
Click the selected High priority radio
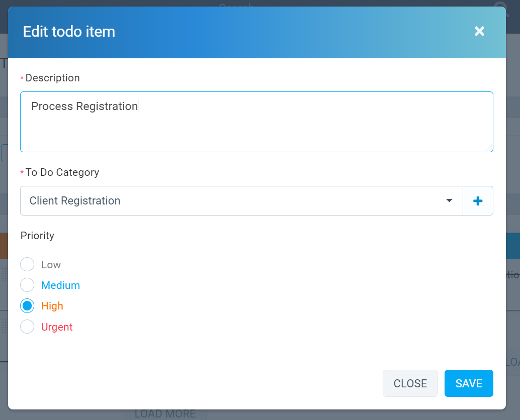27,306
